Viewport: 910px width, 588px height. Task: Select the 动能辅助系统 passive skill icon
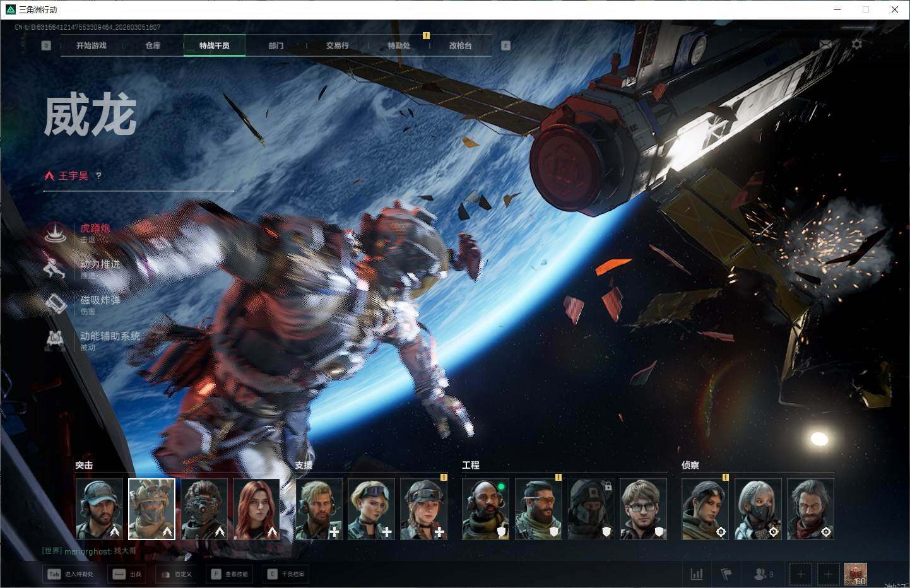click(56, 340)
